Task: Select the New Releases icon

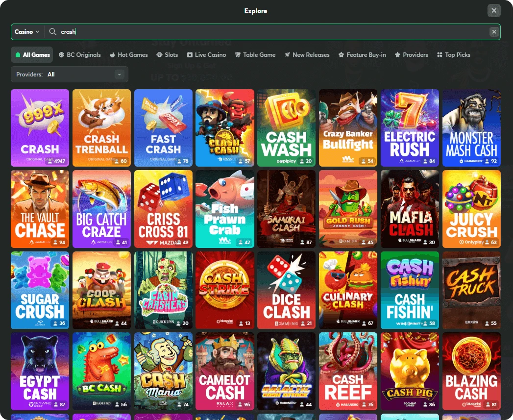Action: (x=288, y=54)
